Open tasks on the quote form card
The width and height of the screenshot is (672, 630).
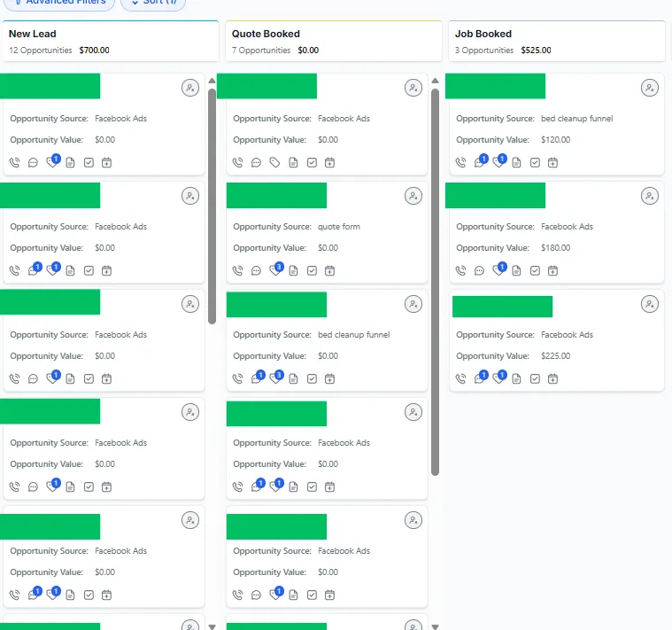pos(312,270)
